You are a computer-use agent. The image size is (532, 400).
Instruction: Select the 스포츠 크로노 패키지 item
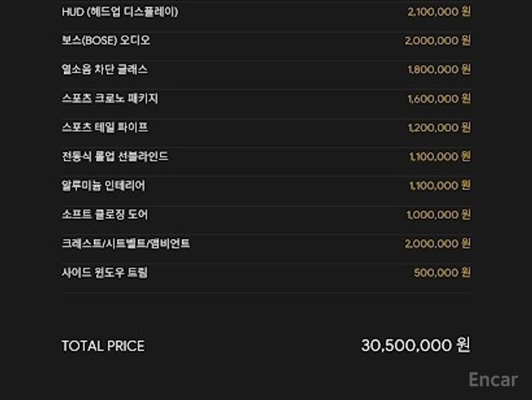pyautogui.click(x=110, y=99)
